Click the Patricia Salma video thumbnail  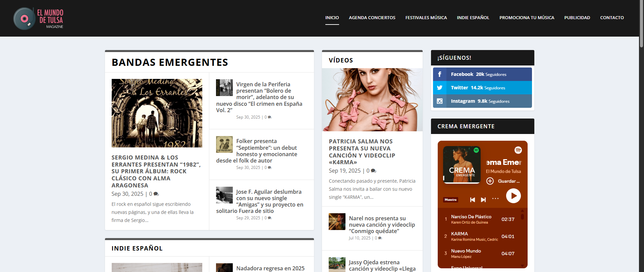pos(372,100)
